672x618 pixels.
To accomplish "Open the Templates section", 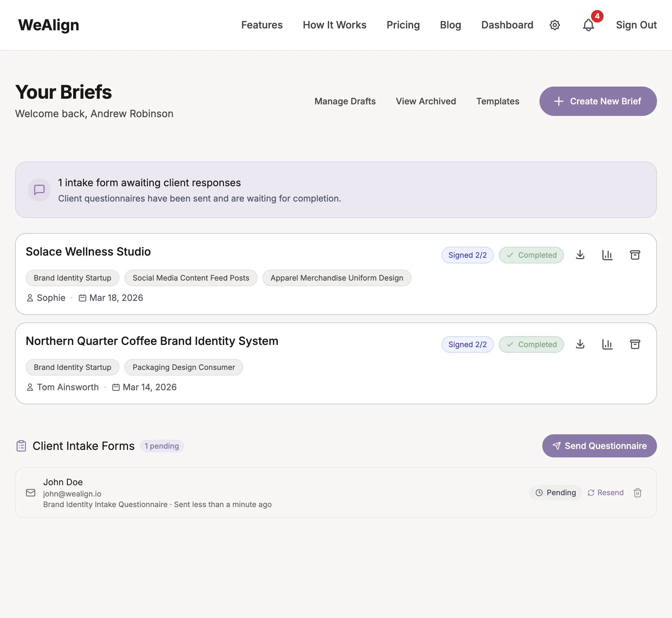I will click(498, 101).
